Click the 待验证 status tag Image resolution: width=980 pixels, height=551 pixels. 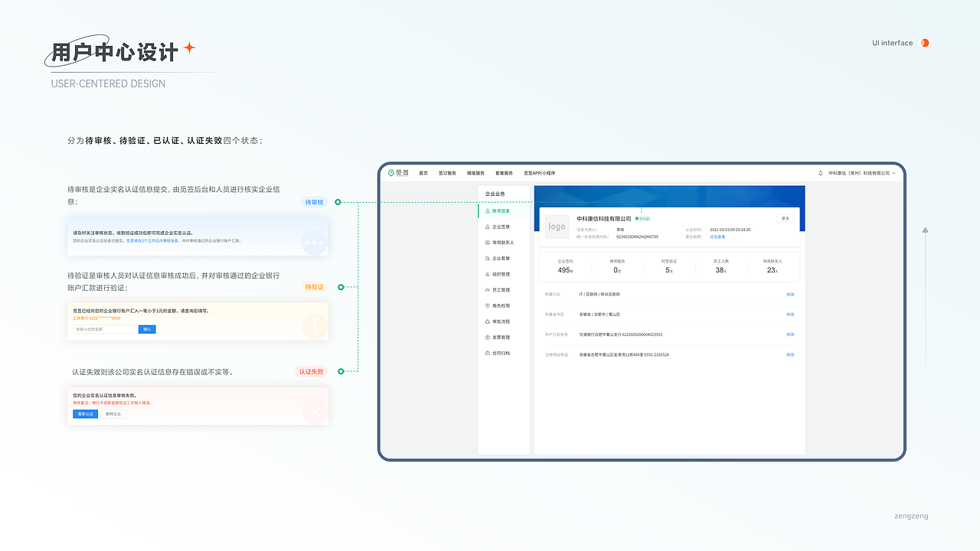pyautogui.click(x=315, y=287)
